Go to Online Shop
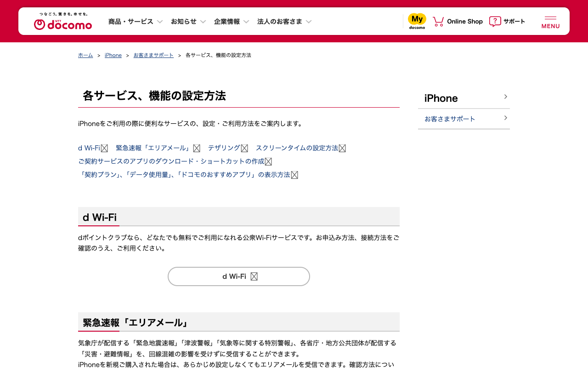 point(465,22)
